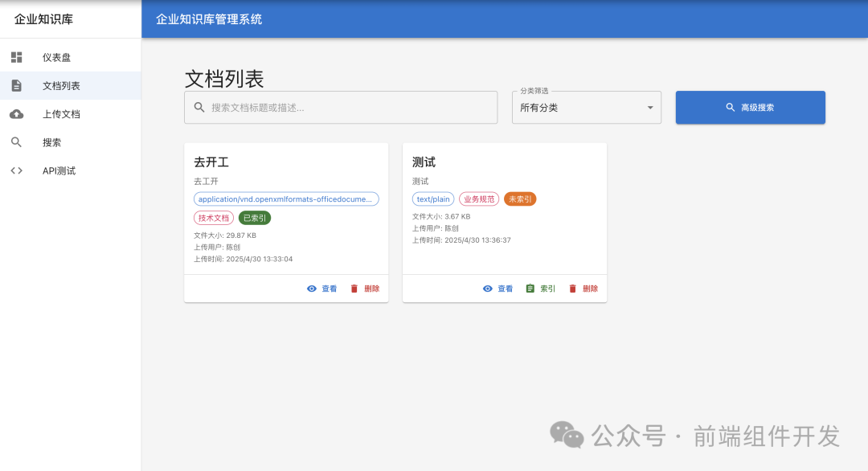Open the 搜索 sidebar entry
The width and height of the screenshot is (868, 471).
pos(71,142)
